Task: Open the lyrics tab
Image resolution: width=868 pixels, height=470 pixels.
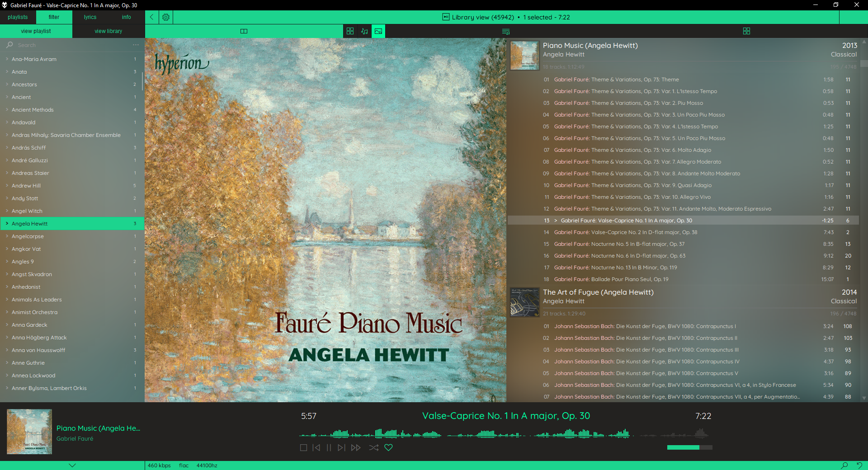Action: point(90,17)
